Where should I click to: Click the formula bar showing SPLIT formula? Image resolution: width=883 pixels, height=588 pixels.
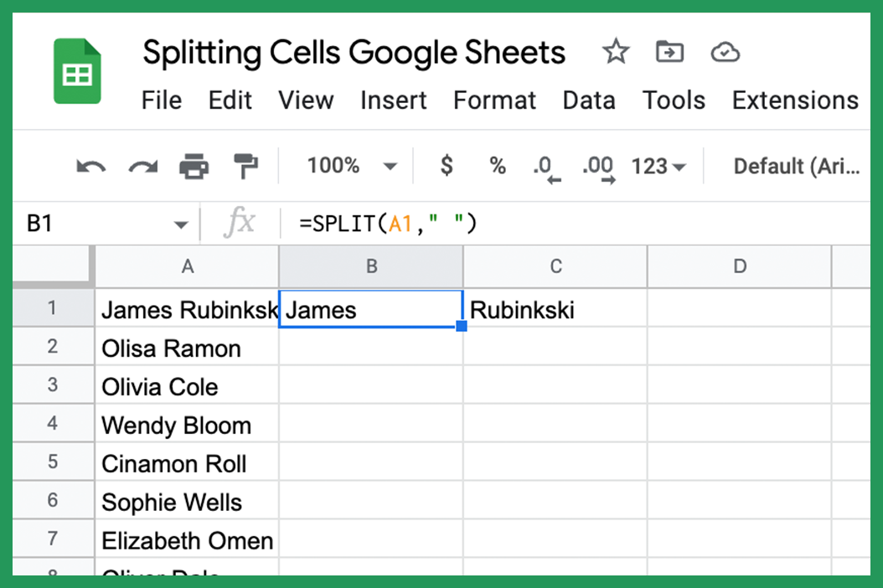(x=385, y=224)
